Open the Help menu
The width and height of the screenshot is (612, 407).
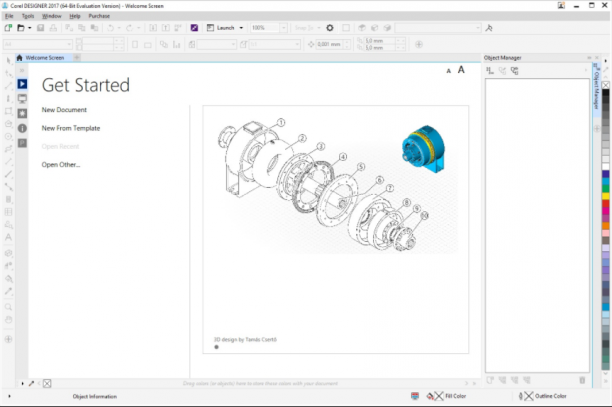coord(75,16)
